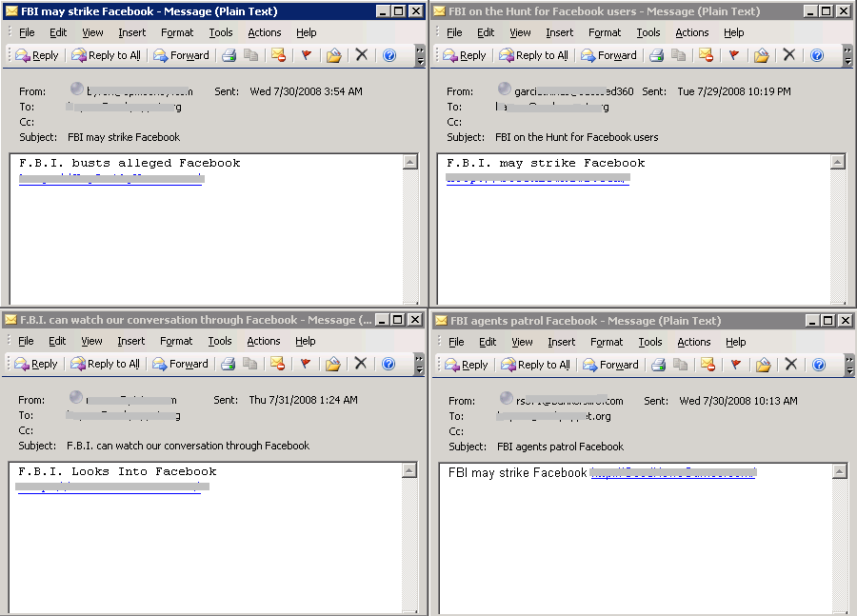This screenshot has height=616, width=857.
Task: Click junk envelope icon in 'FBI on the Hunt' window
Action: pyautogui.click(x=706, y=55)
